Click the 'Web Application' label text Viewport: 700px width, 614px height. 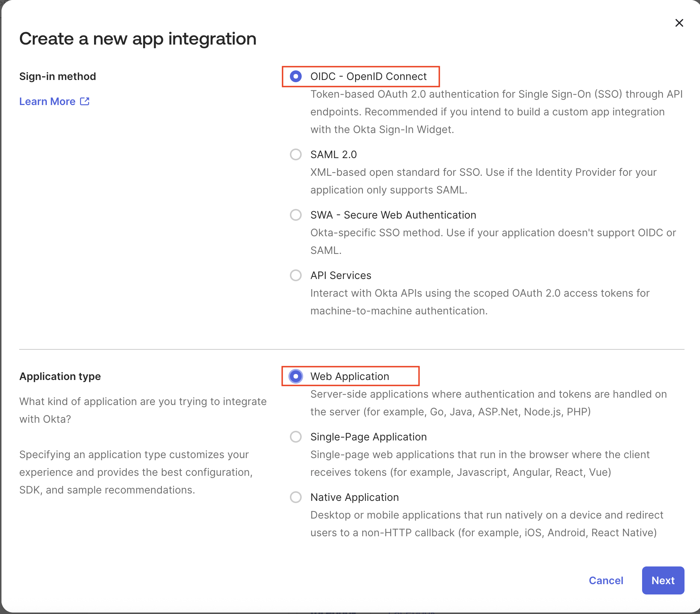point(350,376)
